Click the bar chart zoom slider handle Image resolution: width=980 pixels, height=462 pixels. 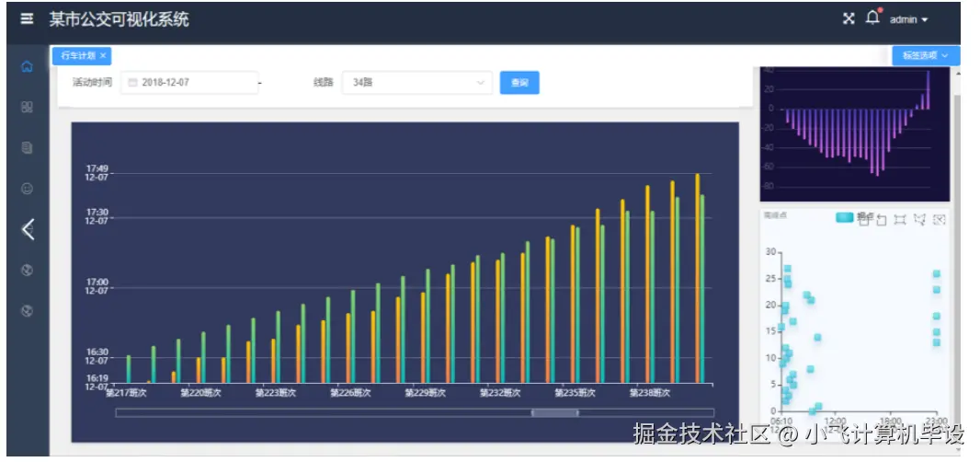pos(554,412)
